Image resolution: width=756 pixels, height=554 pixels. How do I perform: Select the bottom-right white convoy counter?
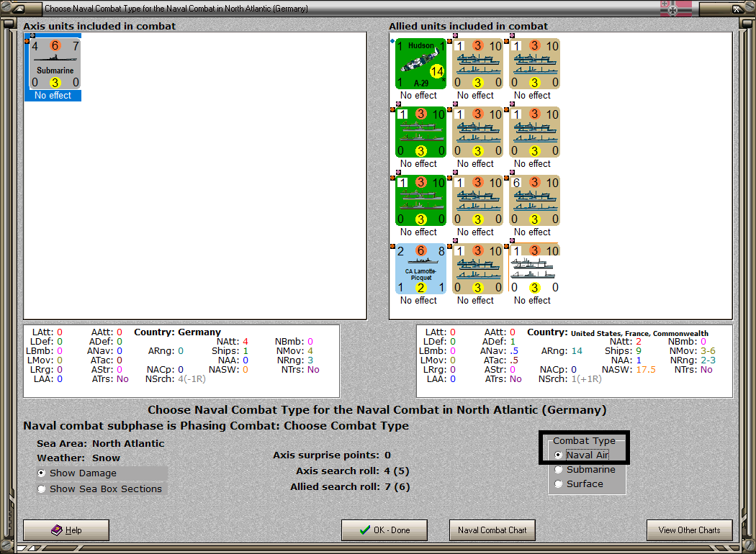pos(535,269)
